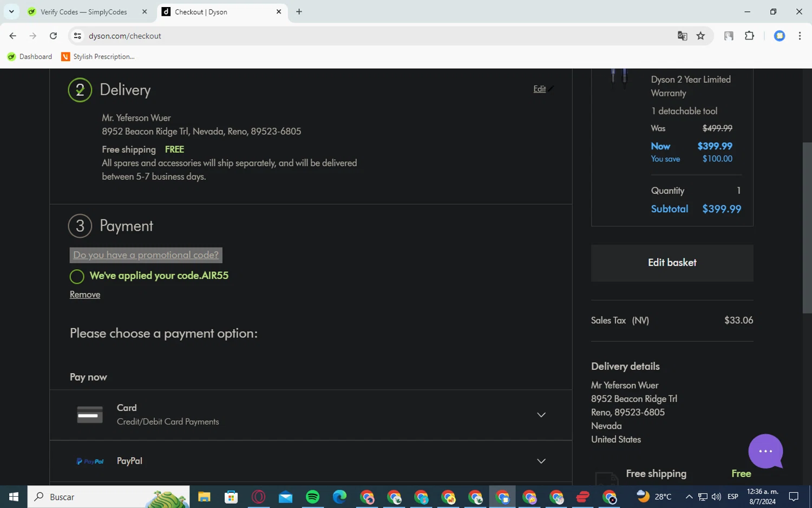View site information icon beside the URL
812x508 pixels.
[x=77, y=36]
